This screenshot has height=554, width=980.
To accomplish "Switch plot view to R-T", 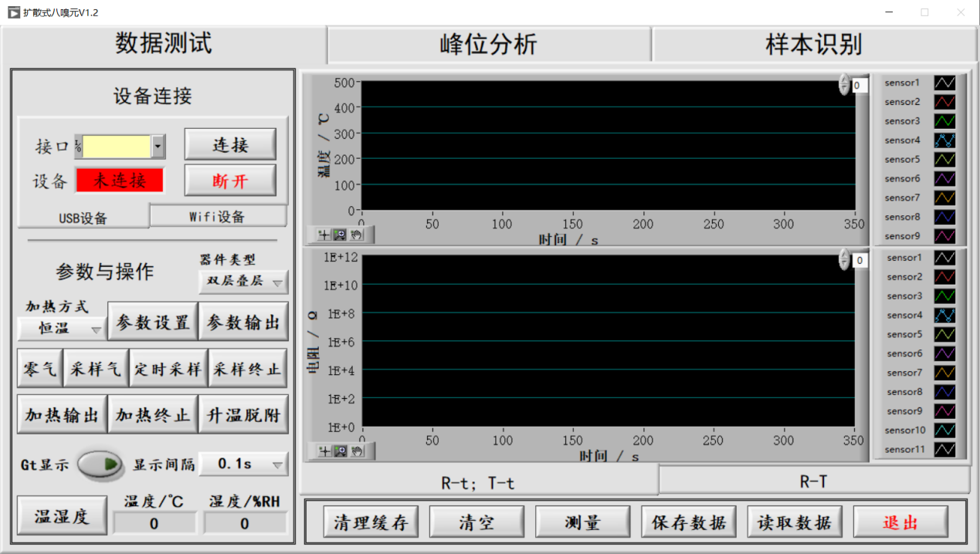I will tap(813, 481).
